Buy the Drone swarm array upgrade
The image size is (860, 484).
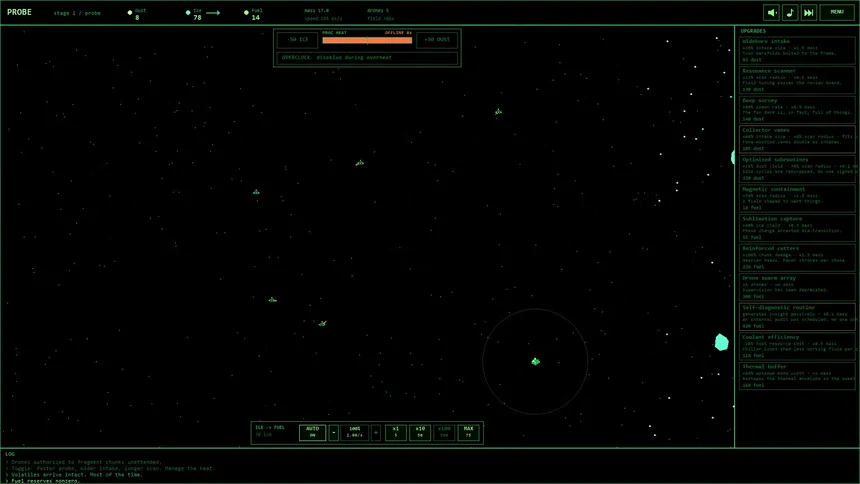point(797,286)
